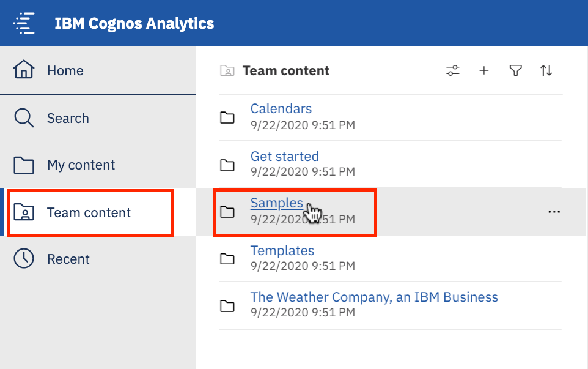Click the My content folder icon
Screen dimensions: 588x369
(x=24, y=165)
